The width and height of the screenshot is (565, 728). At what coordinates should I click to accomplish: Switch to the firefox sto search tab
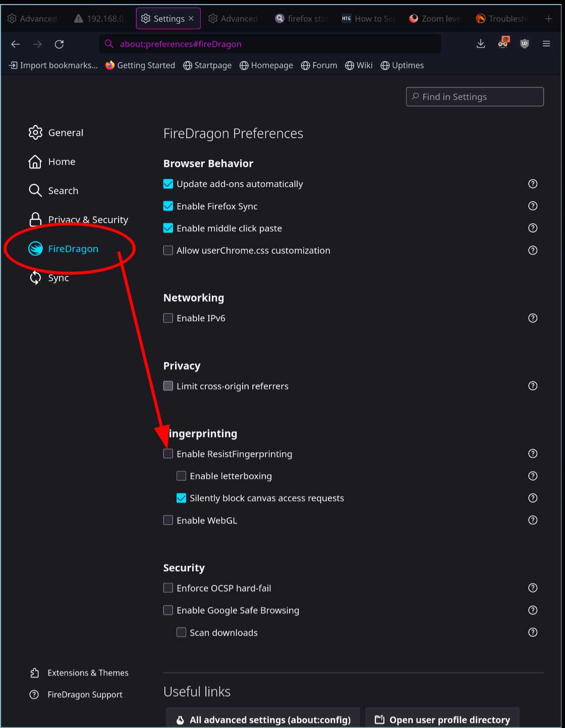pyautogui.click(x=302, y=19)
